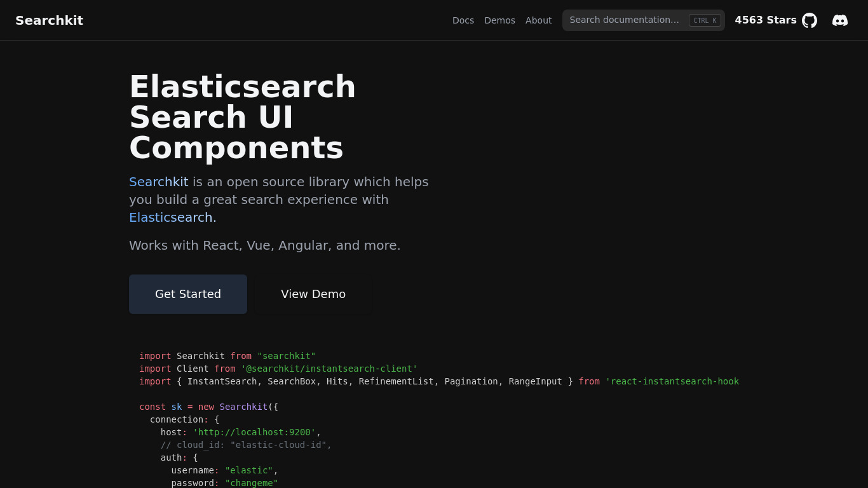Viewport: 868px width, 488px height.
Task: Click the '@searchkit/instantsearch-client' code string
Action: (x=329, y=369)
